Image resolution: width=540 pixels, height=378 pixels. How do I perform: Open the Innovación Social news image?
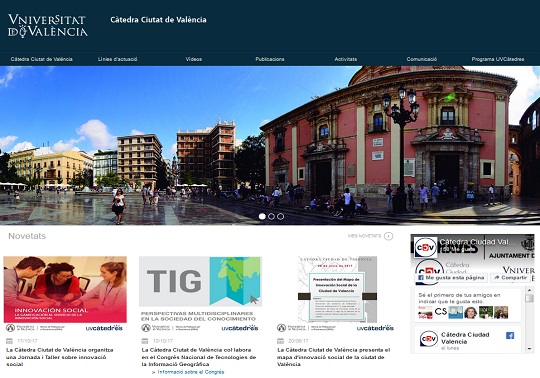coord(65,289)
